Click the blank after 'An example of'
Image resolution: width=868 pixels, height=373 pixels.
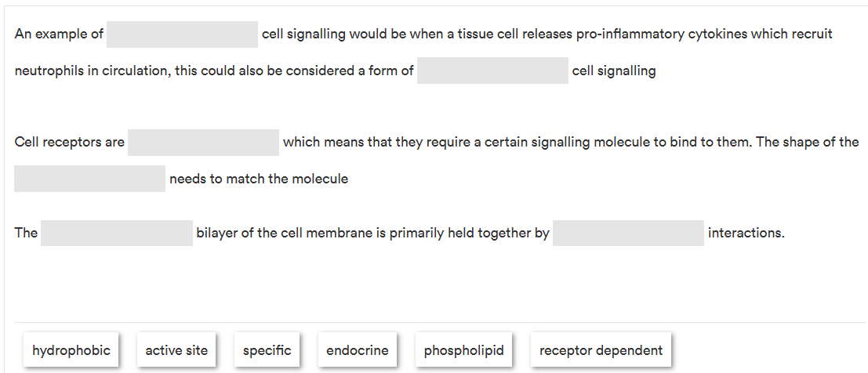(x=182, y=34)
